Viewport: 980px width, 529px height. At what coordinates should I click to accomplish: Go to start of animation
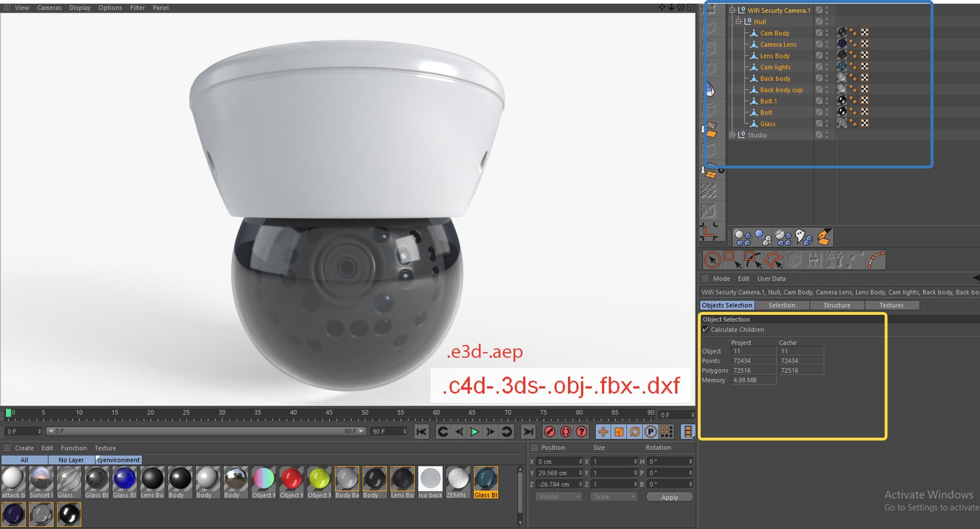(422, 432)
